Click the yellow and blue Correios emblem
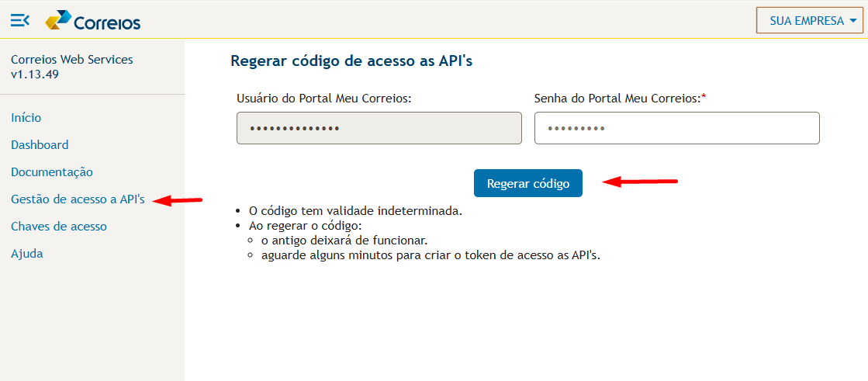The width and height of the screenshot is (868, 381). click(x=58, y=20)
